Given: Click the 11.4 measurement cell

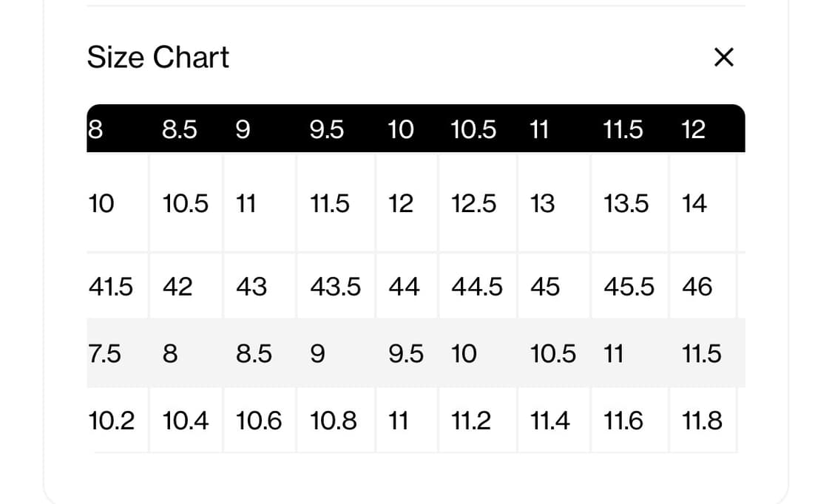Looking at the screenshot, I should [x=550, y=420].
